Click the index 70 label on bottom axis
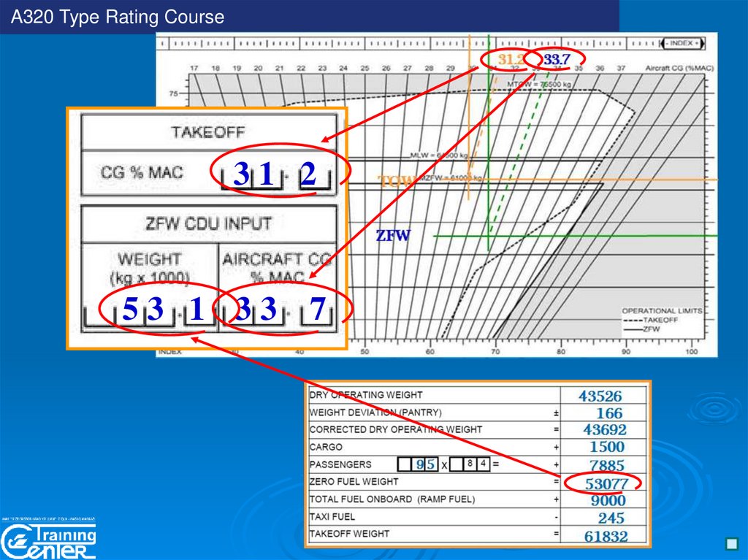The height and width of the screenshot is (560, 748). pyautogui.click(x=495, y=351)
